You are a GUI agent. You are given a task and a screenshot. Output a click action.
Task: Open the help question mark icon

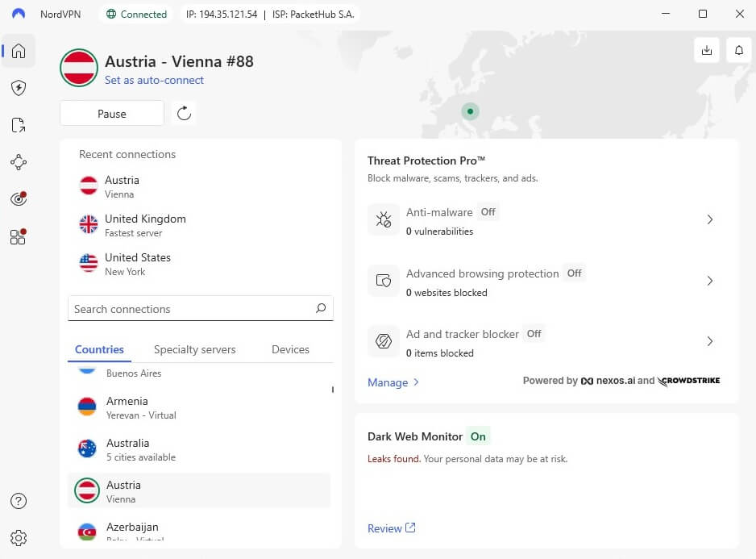18,501
